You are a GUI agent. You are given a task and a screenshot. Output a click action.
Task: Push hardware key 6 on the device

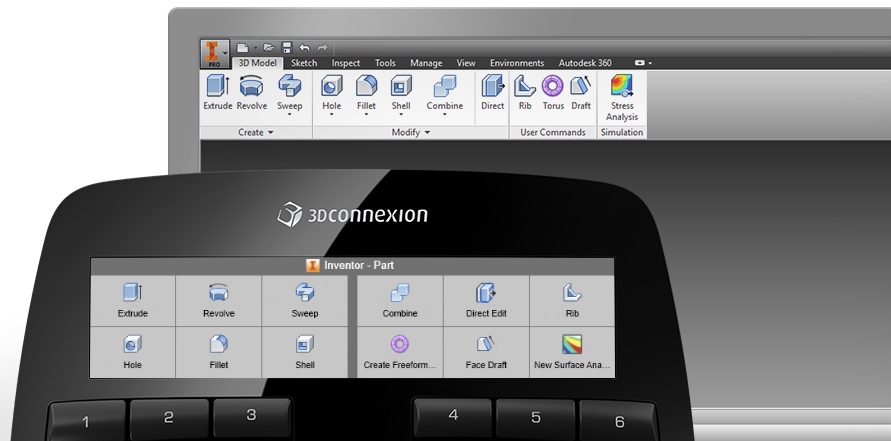click(x=619, y=421)
